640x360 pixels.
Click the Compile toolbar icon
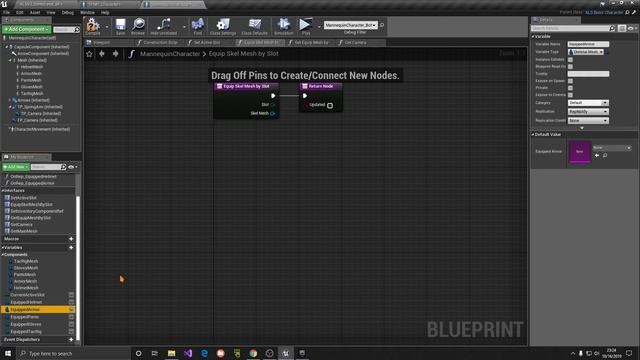tap(93, 26)
